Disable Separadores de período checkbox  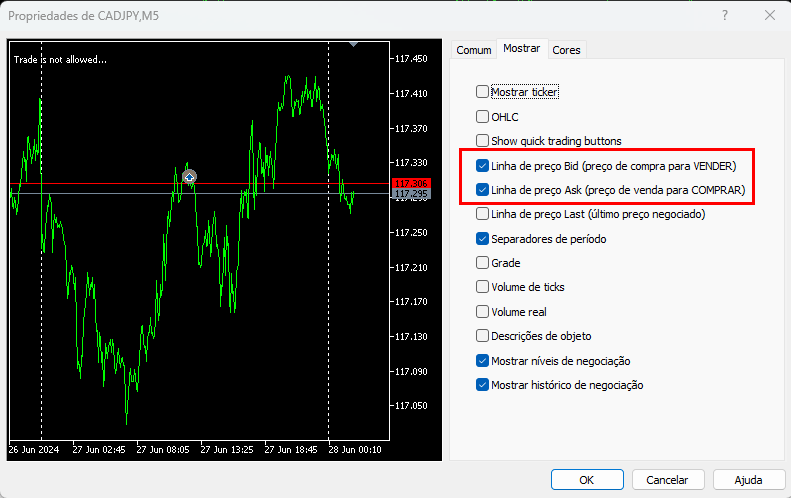(482, 239)
